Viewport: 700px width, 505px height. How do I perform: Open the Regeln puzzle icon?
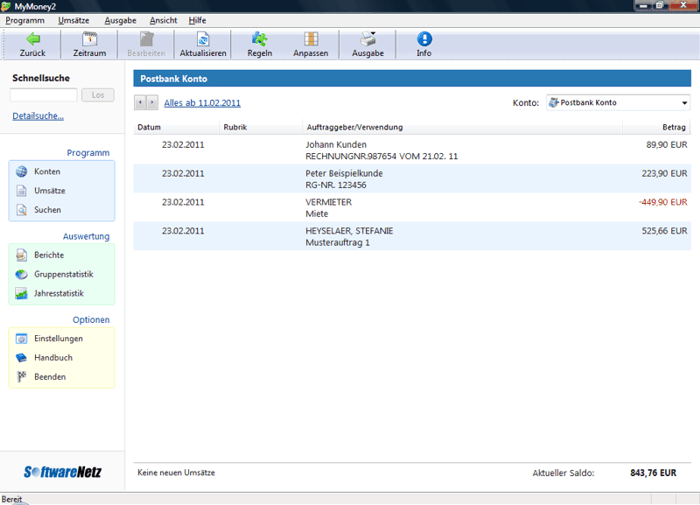(259, 39)
